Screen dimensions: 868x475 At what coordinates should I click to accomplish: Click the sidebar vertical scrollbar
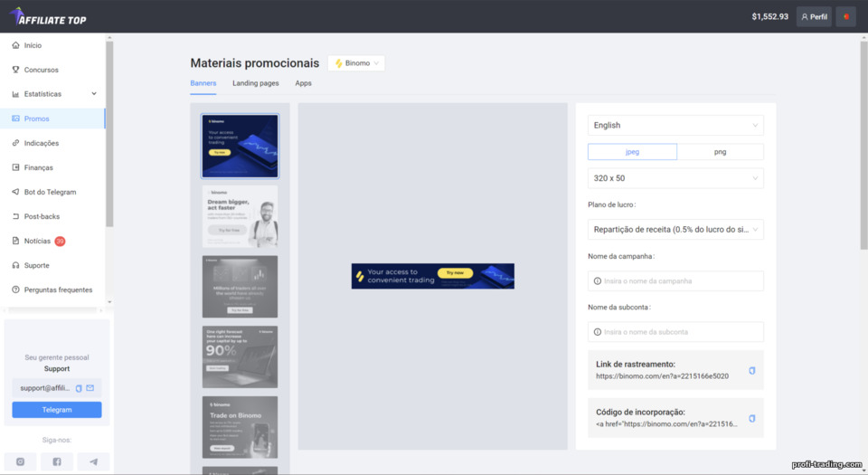click(109, 133)
